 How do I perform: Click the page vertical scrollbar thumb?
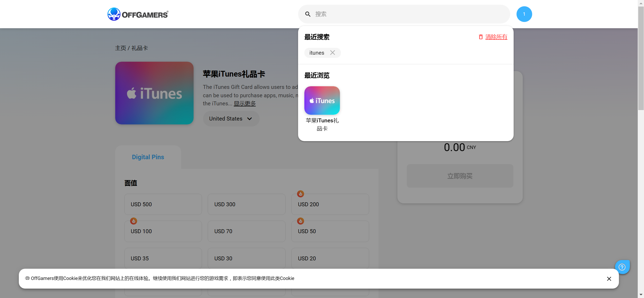tap(641, 58)
